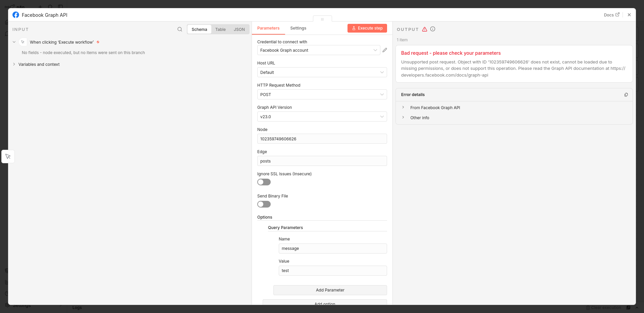Click the Facebook logo icon in header
Viewport: 644px width, 313px height.
(16, 15)
